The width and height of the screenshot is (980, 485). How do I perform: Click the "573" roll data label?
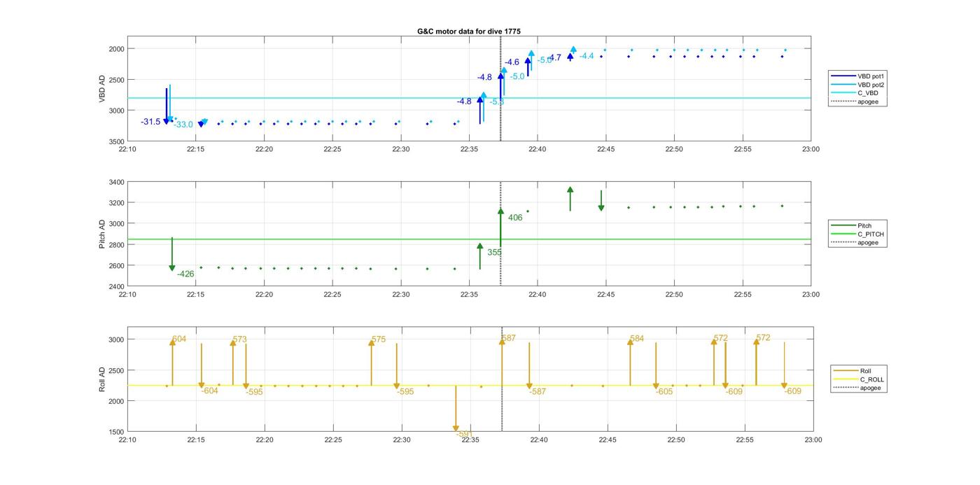(239, 339)
